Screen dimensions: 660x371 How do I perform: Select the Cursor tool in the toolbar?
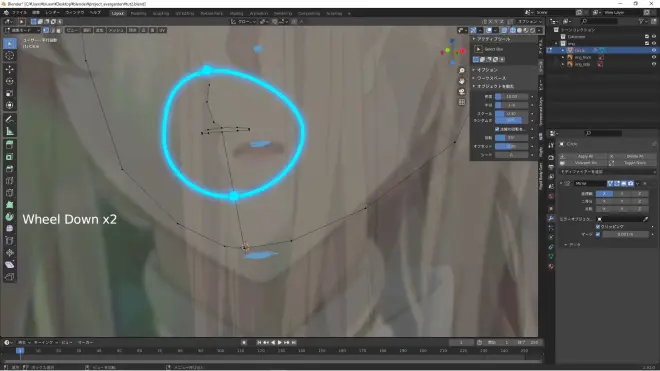10,56
